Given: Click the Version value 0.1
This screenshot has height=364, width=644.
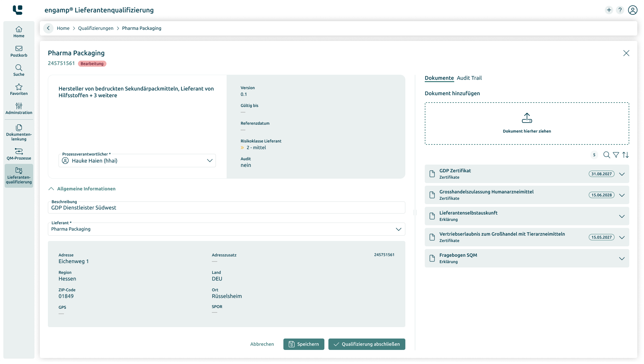Looking at the screenshot, I should 244,95.
